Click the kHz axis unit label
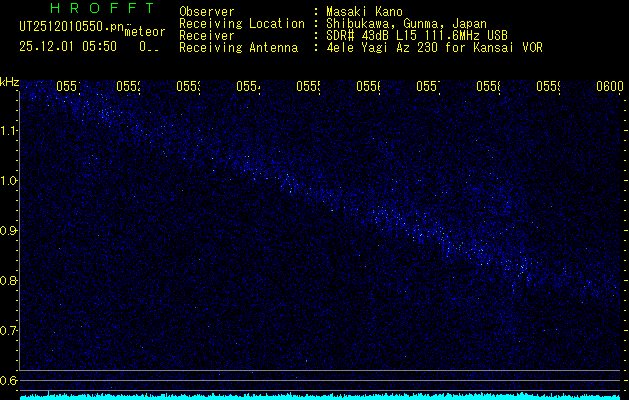 click(9, 82)
